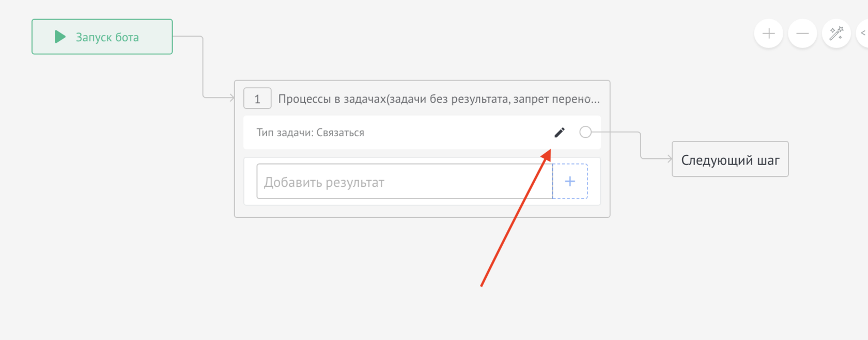Select the circle output connector of task row
The image size is (868, 340).
[585, 132]
